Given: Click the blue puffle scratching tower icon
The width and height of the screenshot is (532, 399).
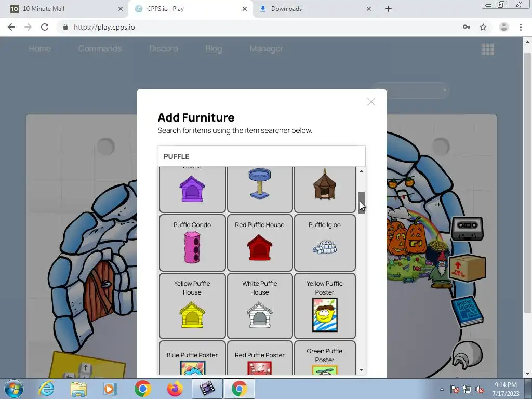Looking at the screenshot, I should tap(260, 183).
